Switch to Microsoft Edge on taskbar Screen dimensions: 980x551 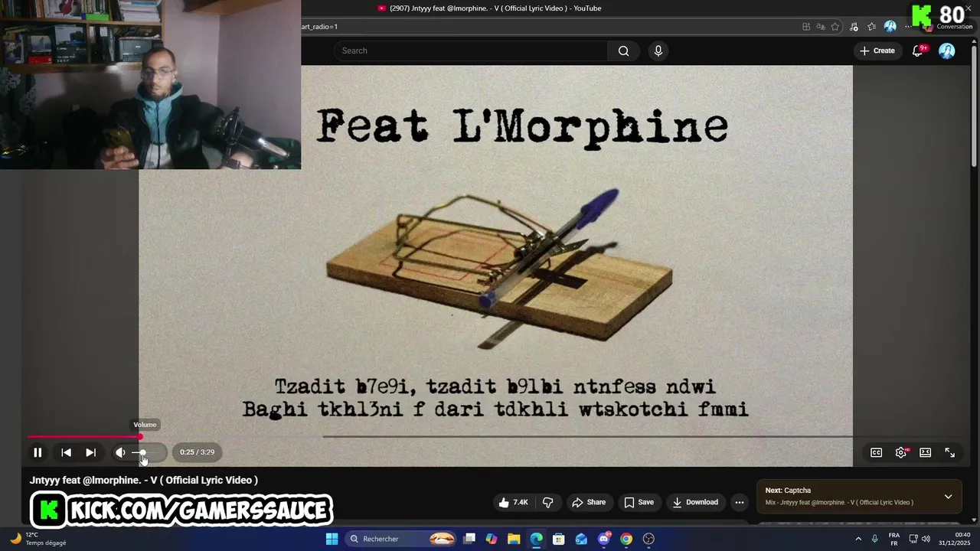coord(536,539)
